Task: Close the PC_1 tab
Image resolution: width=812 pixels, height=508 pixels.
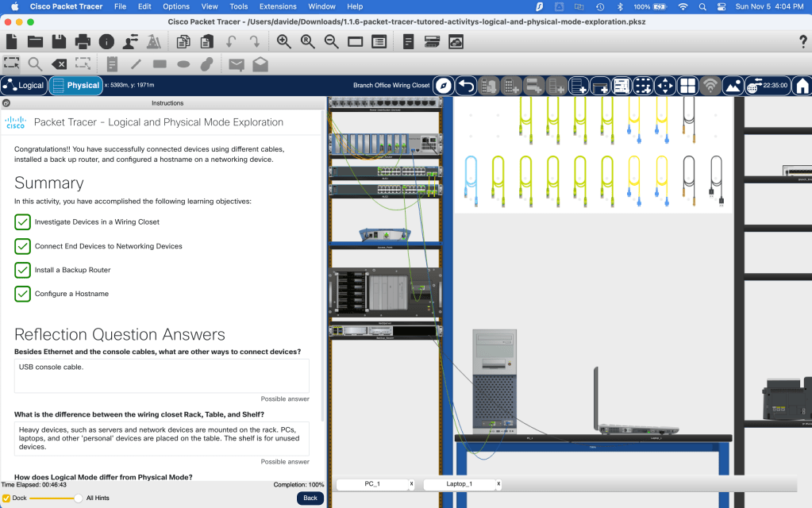Action: (x=411, y=483)
